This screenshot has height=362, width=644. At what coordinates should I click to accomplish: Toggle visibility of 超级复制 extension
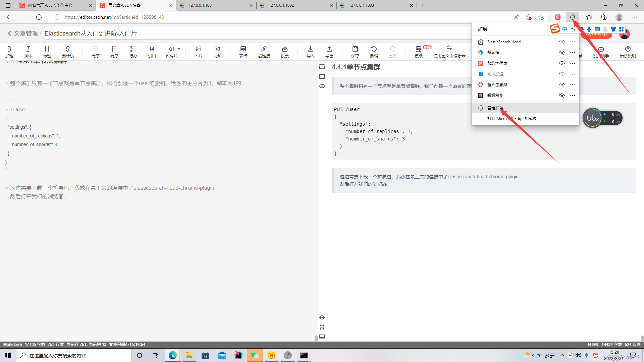[x=561, y=96]
